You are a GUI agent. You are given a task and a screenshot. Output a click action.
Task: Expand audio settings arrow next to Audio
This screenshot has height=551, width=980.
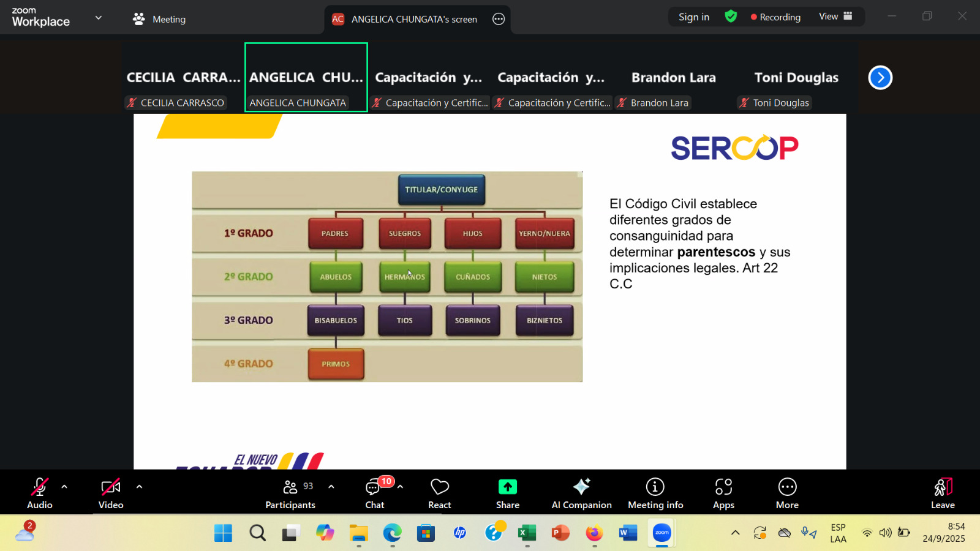pyautogui.click(x=64, y=487)
